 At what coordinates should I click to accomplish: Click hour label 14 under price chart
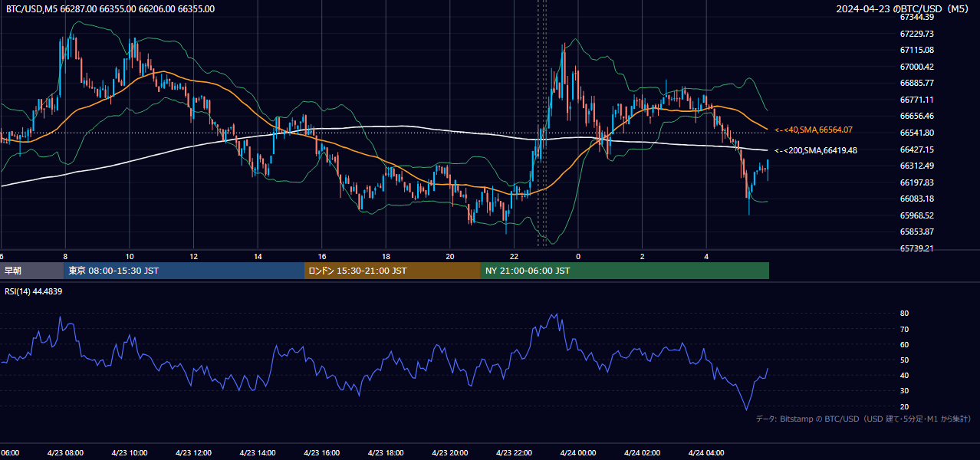coord(258,256)
